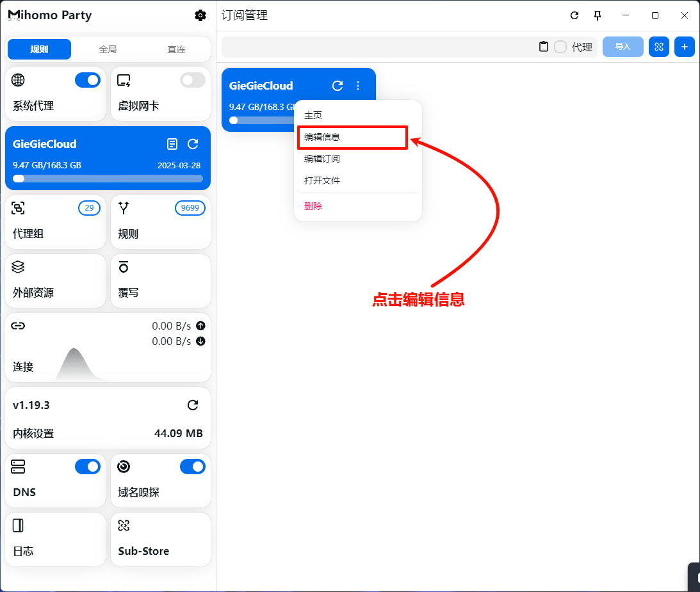This screenshot has width=700, height=592.
Task: Click sidebar GieGieCloud usage progress bar
Action: click(x=108, y=179)
